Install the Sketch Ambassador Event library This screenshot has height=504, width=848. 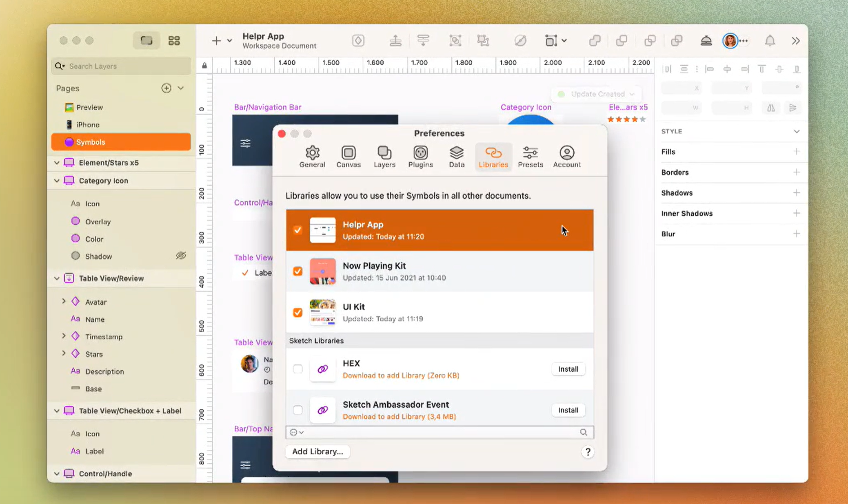tap(568, 410)
